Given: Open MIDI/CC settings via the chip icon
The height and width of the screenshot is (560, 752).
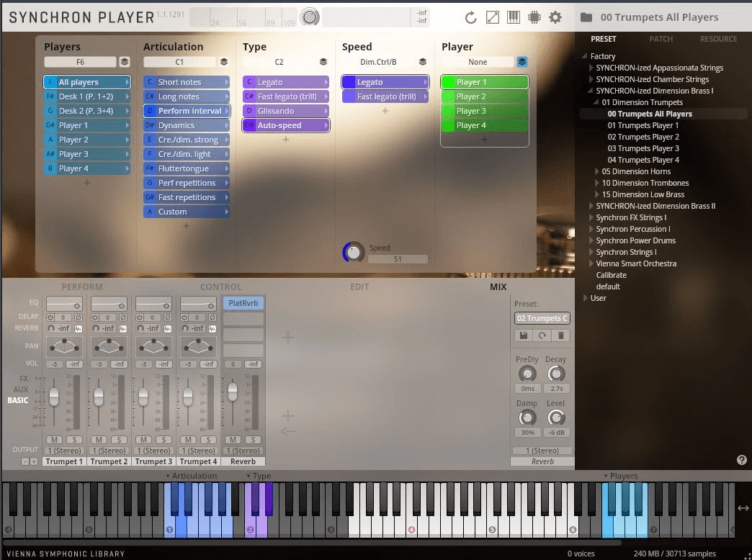Looking at the screenshot, I should click(534, 17).
